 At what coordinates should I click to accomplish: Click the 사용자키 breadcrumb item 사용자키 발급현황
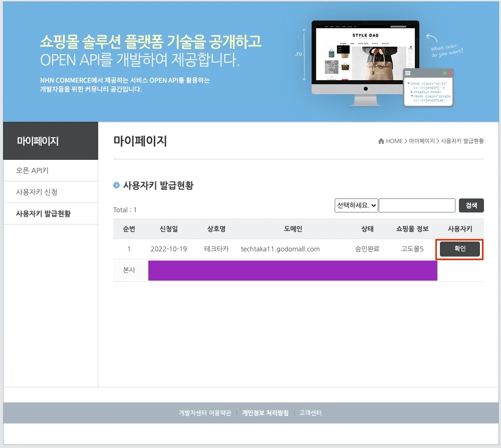(x=462, y=141)
